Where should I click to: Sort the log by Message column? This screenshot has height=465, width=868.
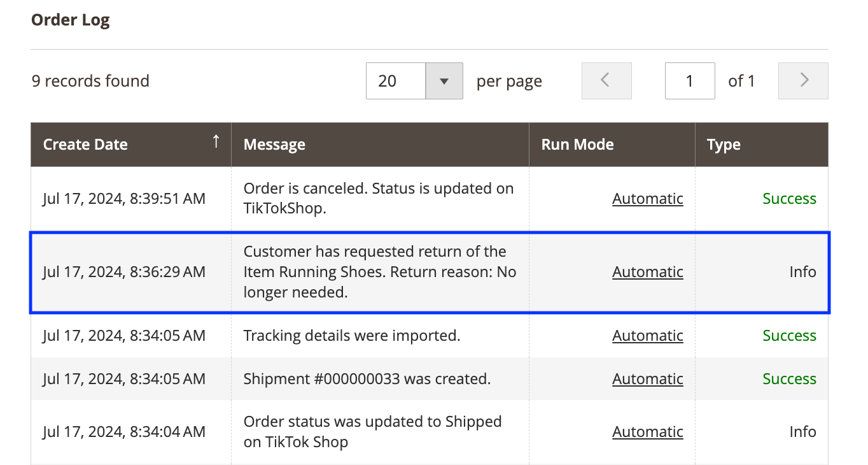click(274, 145)
